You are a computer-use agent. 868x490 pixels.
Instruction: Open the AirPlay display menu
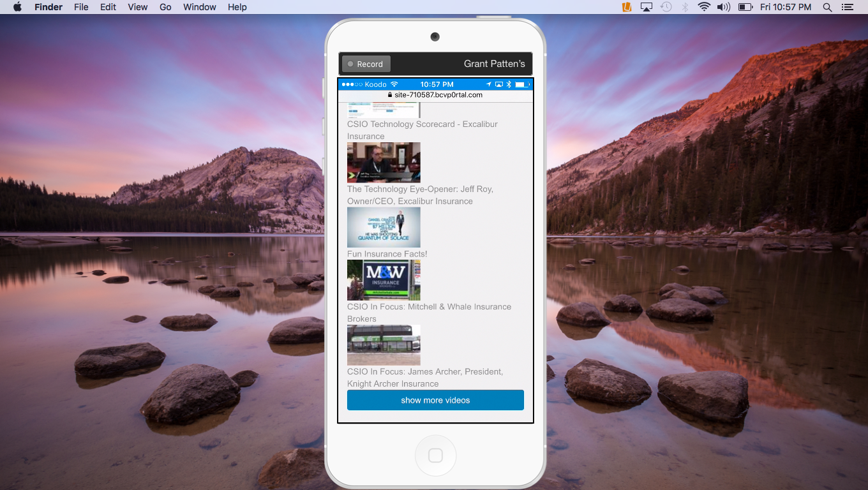tap(647, 7)
